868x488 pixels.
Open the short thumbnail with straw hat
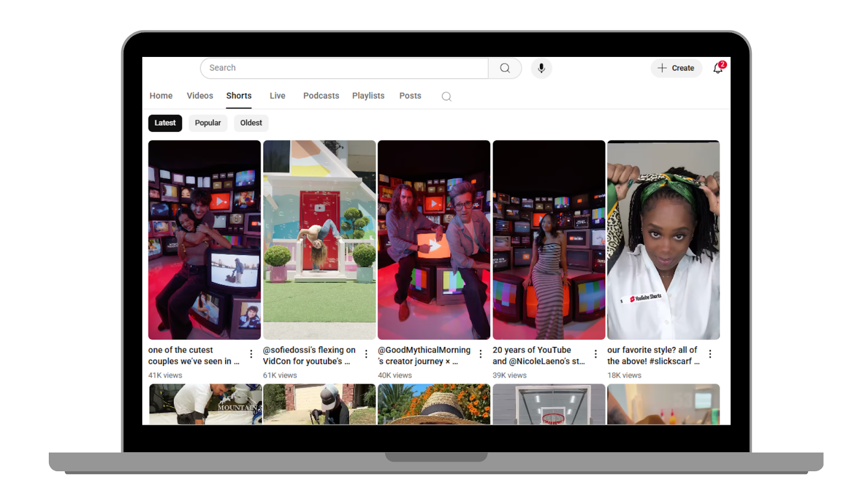point(434,404)
